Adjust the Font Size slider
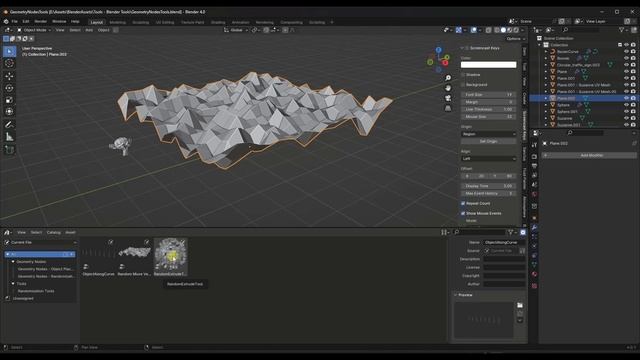The height and width of the screenshot is (360, 640). [488, 94]
